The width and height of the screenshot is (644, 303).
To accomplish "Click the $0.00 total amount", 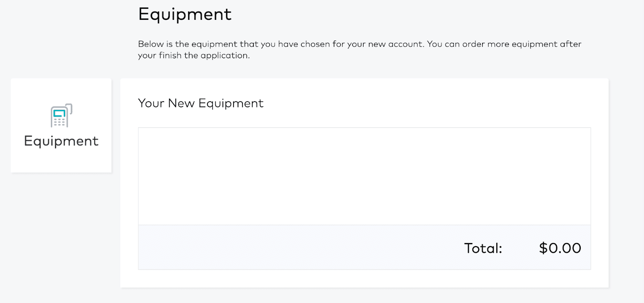I will 560,248.
